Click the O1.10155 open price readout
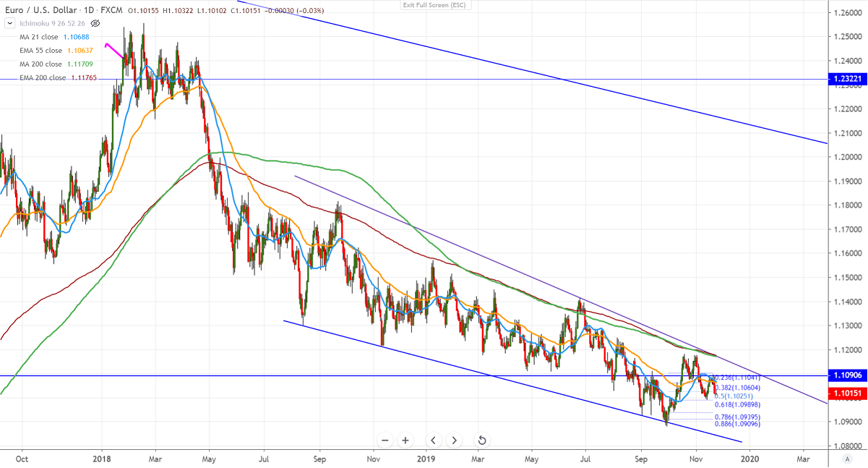868x468 pixels. click(142, 11)
